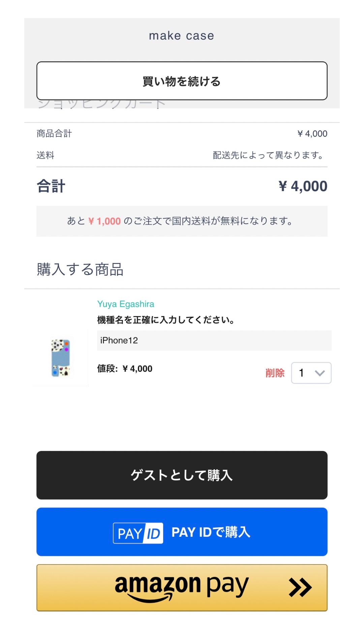Click the 購入する商品 section heading
This screenshot has height=618, width=364.
click(80, 269)
